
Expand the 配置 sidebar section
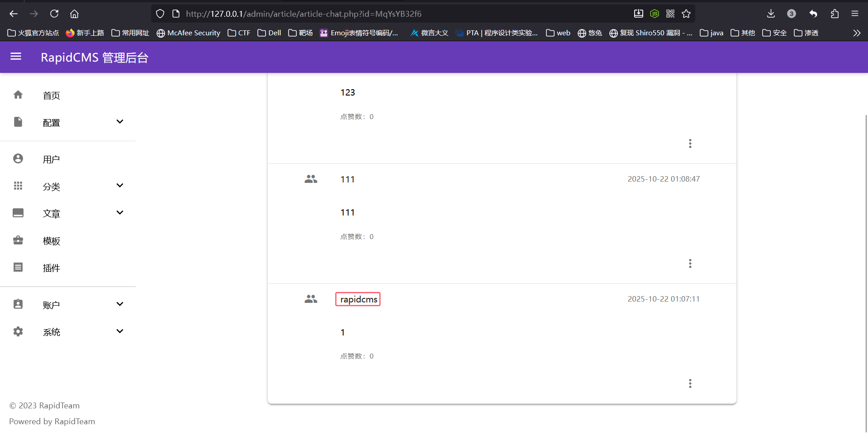tap(119, 122)
